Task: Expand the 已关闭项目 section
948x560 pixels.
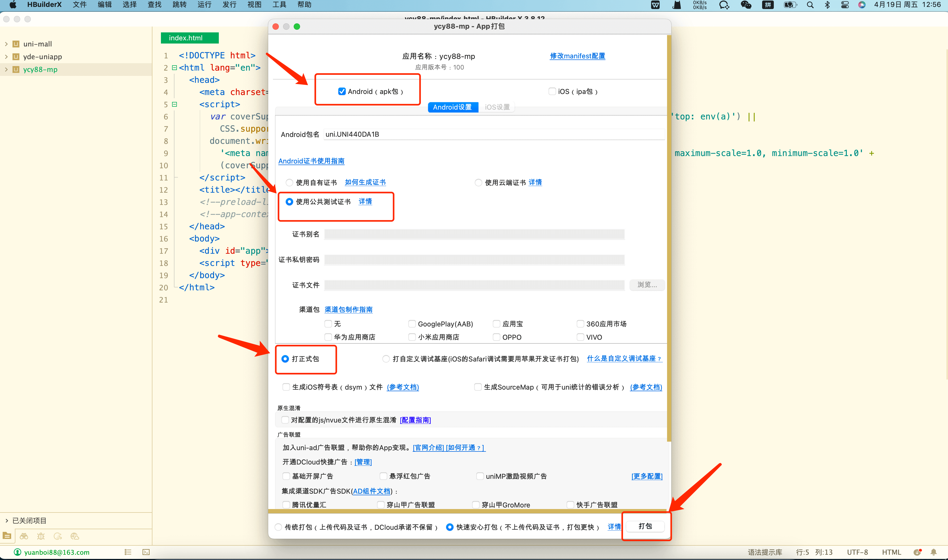Action: click(6, 520)
